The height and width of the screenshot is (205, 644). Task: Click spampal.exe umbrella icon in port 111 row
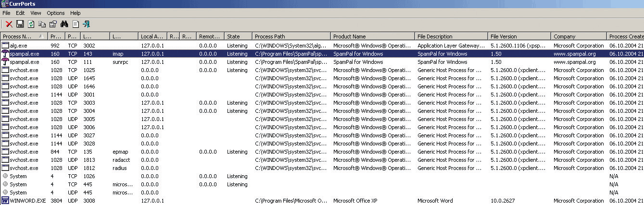coord(5,62)
